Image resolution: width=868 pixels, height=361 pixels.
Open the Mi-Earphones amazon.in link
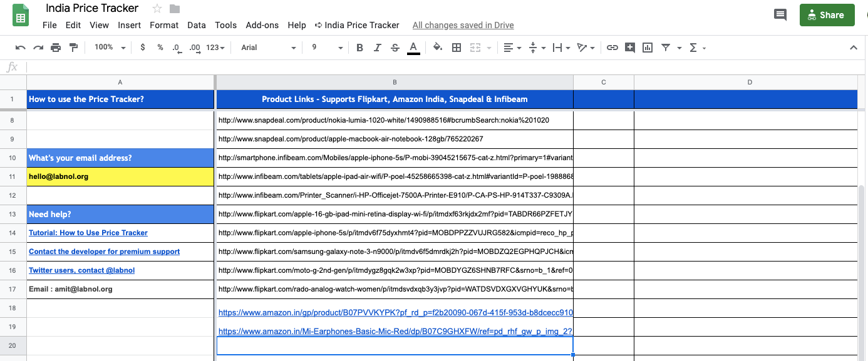pyautogui.click(x=395, y=331)
